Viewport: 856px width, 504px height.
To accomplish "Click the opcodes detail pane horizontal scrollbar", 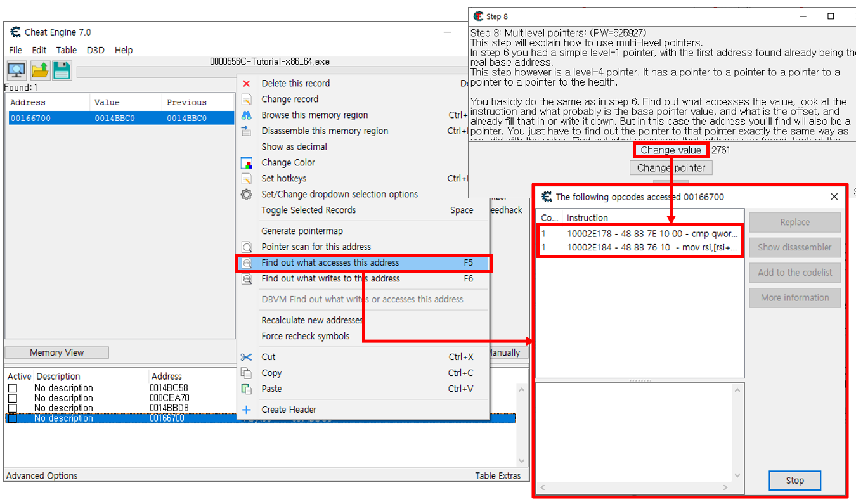I will click(634, 488).
